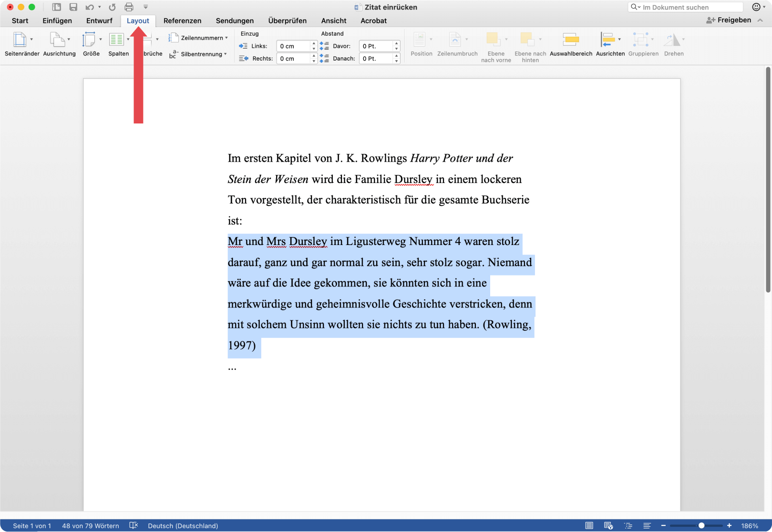Open the Start tab

point(20,20)
